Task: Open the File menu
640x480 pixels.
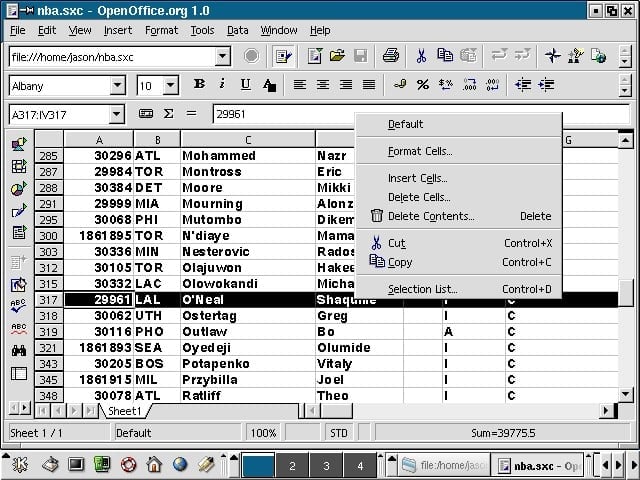Action: point(18,30)
